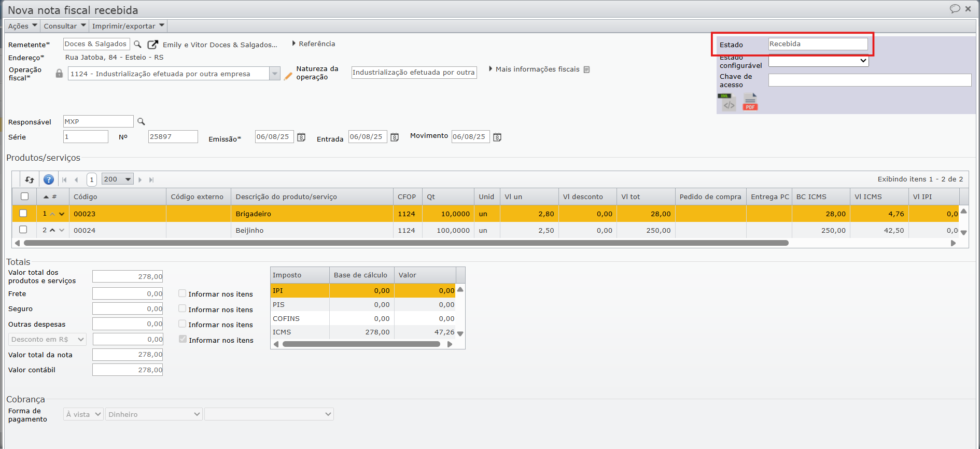980x449 pixels.
Task: Expand Mais informações fiscais section
Action: click(537, 69)
